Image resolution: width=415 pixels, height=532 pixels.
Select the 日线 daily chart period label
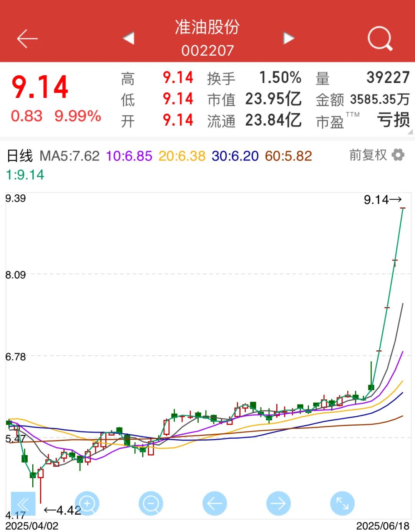pos(20,156)
